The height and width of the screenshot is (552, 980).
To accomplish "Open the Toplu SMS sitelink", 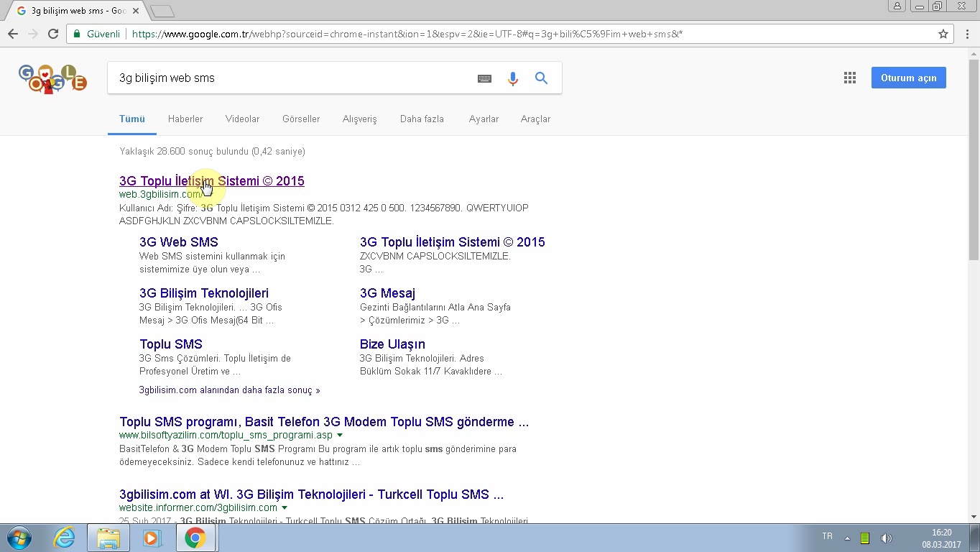I will click(x=171, y=344).
